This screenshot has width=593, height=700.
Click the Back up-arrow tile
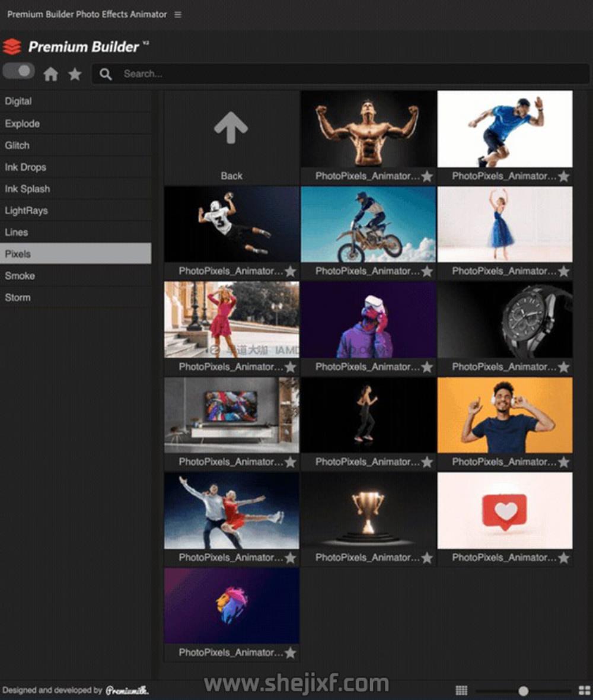pos(231,138)
